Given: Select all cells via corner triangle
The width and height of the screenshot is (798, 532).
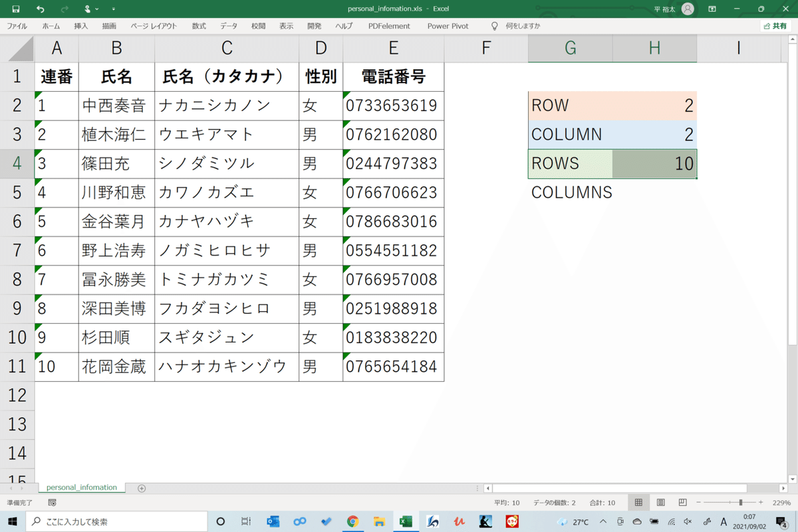Looking at the screenshot, I should 17,48.
